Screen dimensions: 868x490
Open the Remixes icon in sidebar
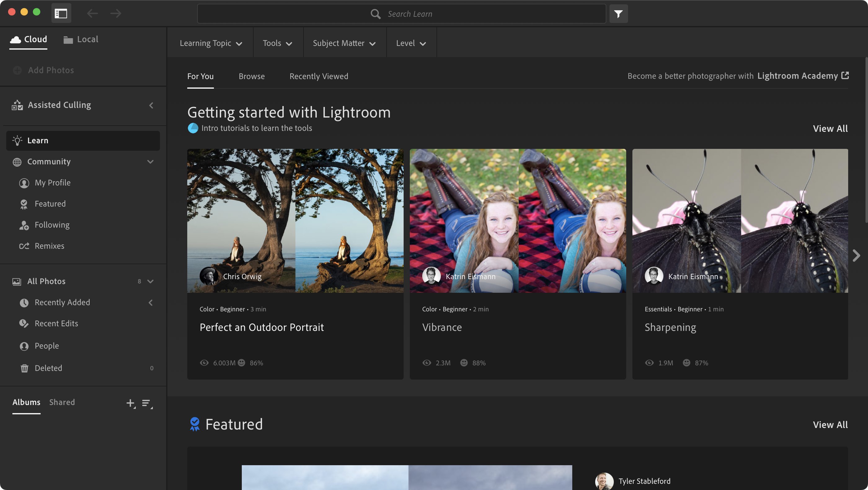tap(24, 246)
